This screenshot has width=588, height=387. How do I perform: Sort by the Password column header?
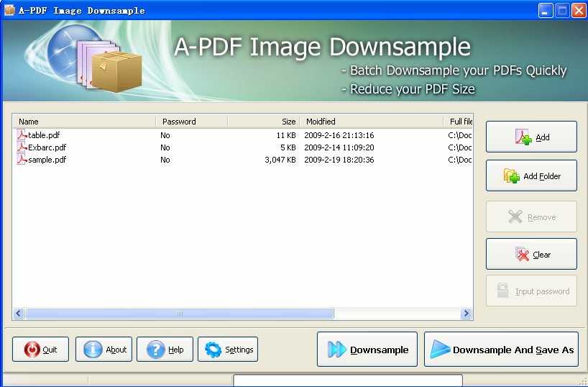click(192, 122)
